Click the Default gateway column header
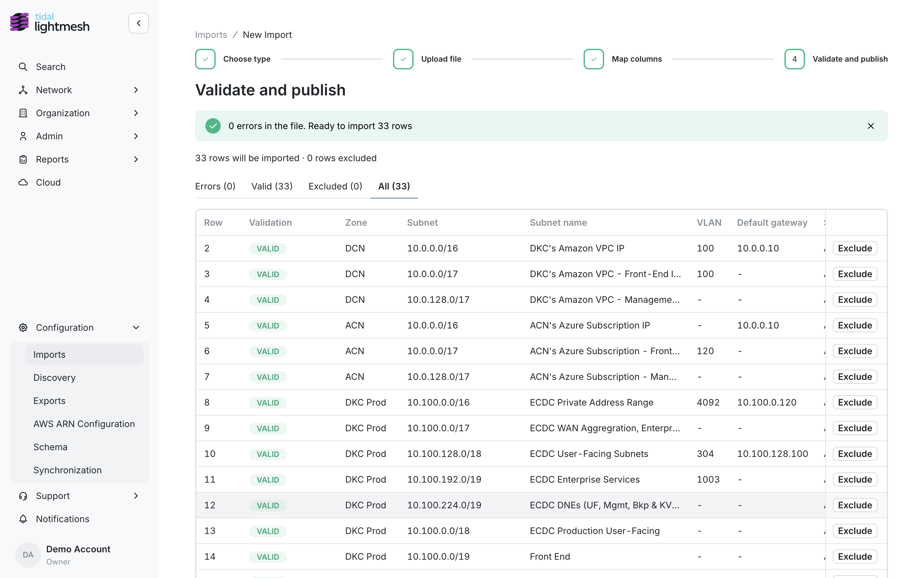 pyautogui.click(x=772, y=223)
